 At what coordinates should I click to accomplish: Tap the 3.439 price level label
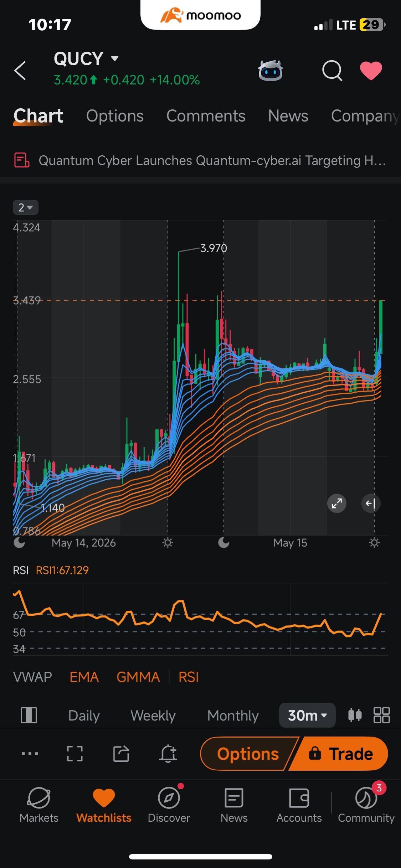(x=27, y=301)
